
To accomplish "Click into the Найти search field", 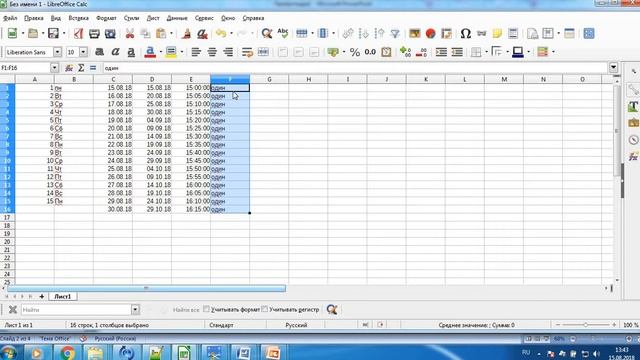I will (x=76, y=309).
